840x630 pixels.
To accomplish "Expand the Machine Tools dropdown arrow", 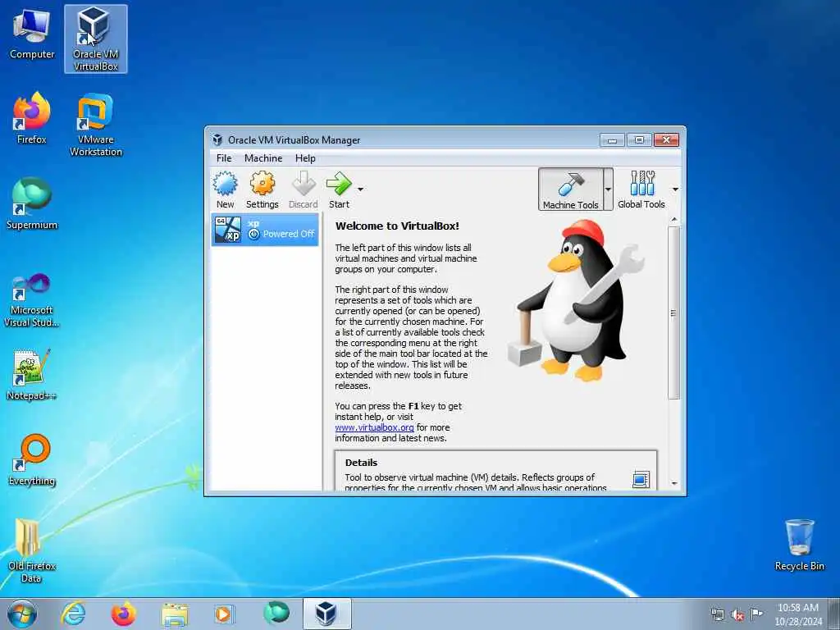I will [608, 189].
